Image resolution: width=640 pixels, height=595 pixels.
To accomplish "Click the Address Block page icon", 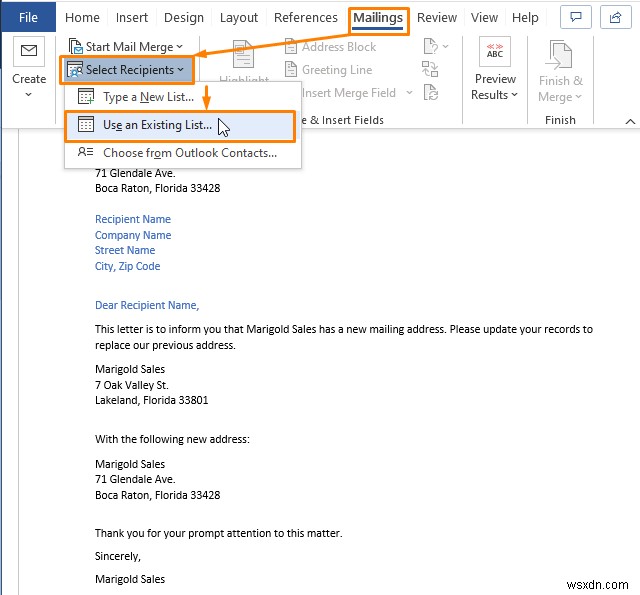I will tap(291, 47).
